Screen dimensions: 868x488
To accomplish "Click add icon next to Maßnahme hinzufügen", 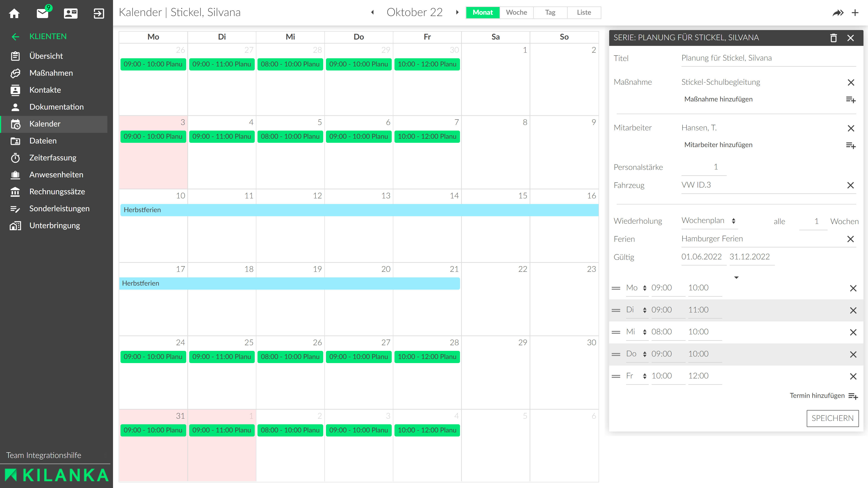I will click(851, 100).
